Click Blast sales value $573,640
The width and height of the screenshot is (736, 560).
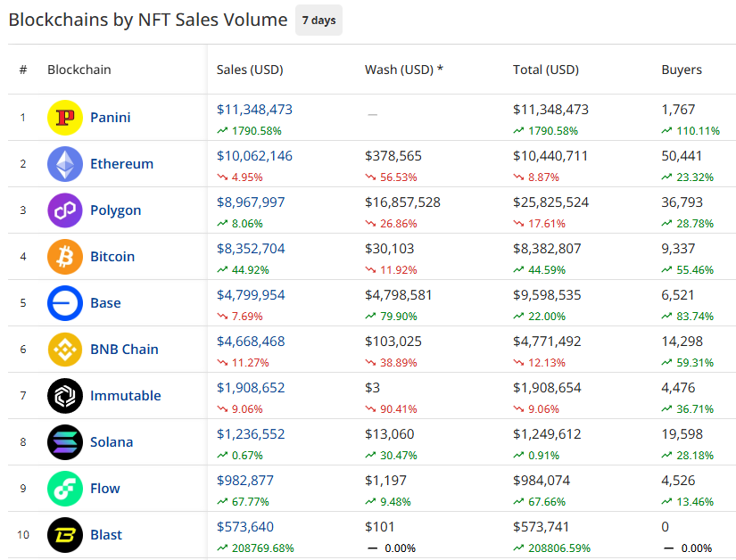pos(245,527)
